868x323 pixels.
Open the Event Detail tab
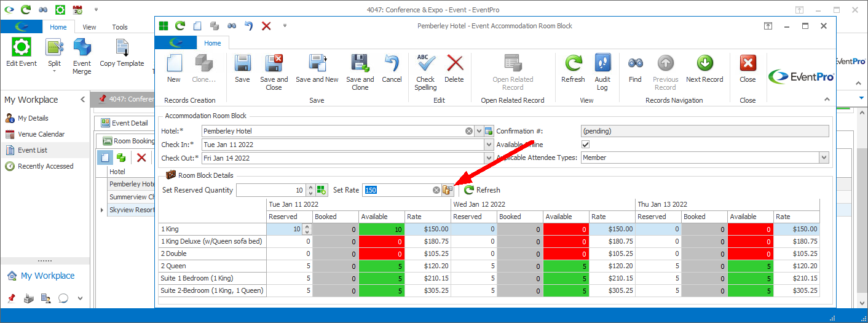point(125,123)
